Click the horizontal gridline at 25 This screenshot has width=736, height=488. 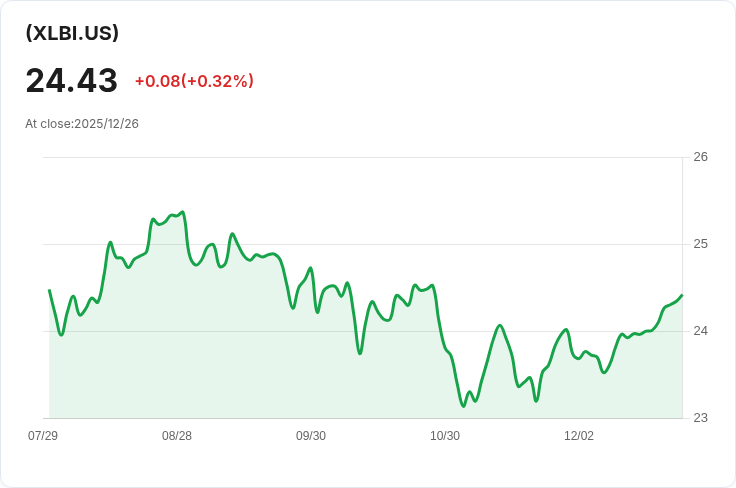coord(400,244)
